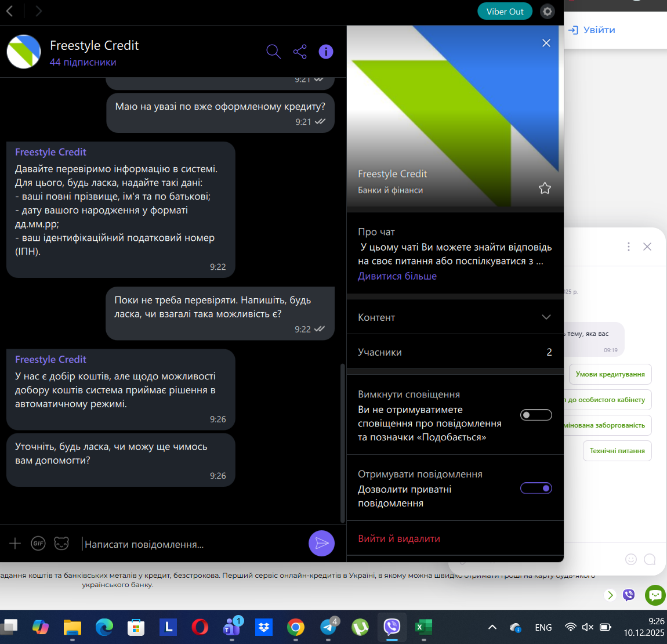The image size is (667, 644).
Task: Open Microsoft Store from the taskbar
Action: (136, 627)
